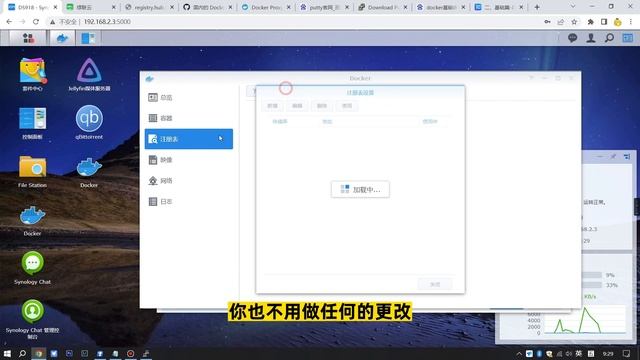Viewport: 640px width, 360px height.
Task: Open Windows taskbar search
Action: (22, 353)
